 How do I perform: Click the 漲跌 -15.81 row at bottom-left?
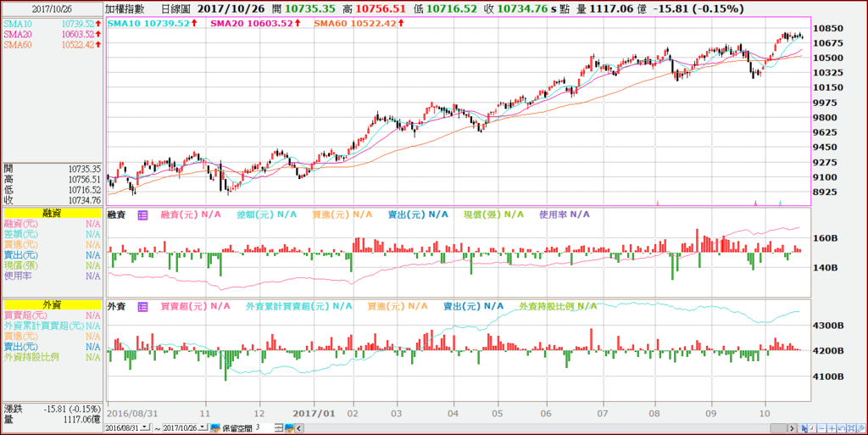[53, 409]
